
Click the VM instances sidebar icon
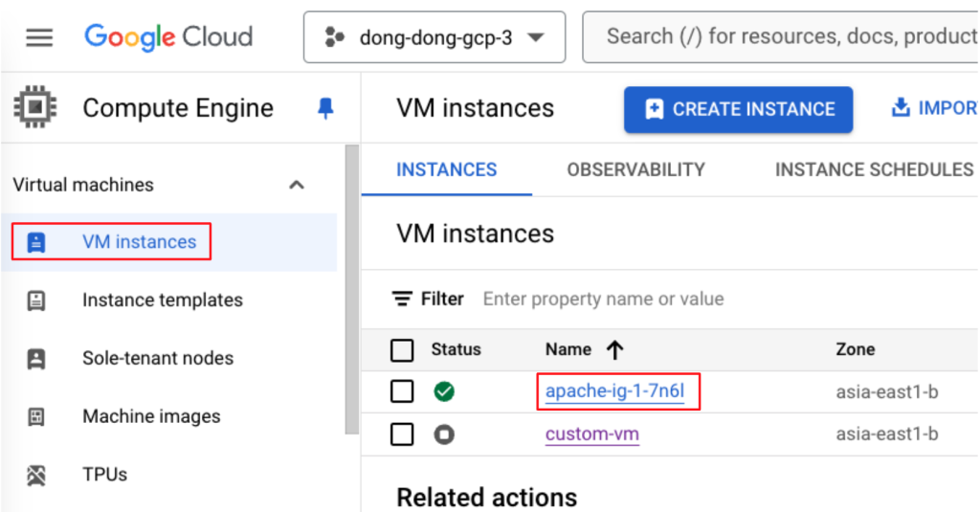point(36,242)
